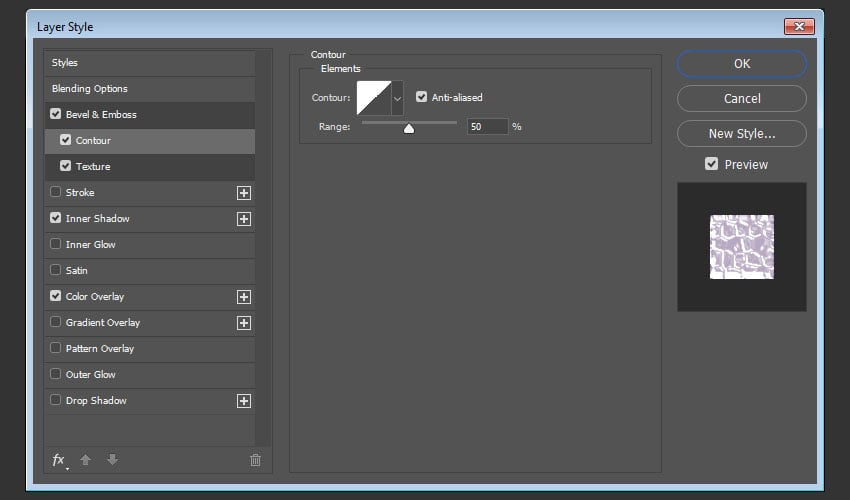This screenshot has height=500, width=850.
Task: Select the Styles item in list
Action: pyautogui.click(x=150, y=63)
